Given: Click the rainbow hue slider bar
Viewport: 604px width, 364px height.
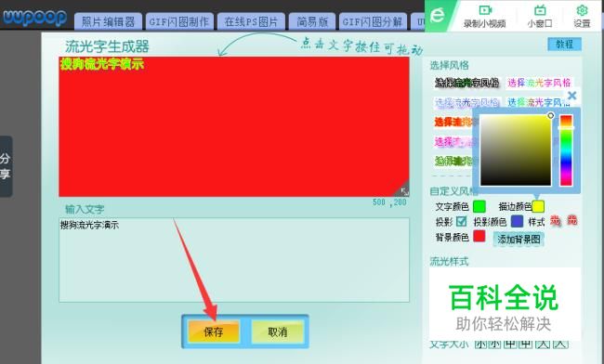Looking at the screenshot, I should click(566, 150).
